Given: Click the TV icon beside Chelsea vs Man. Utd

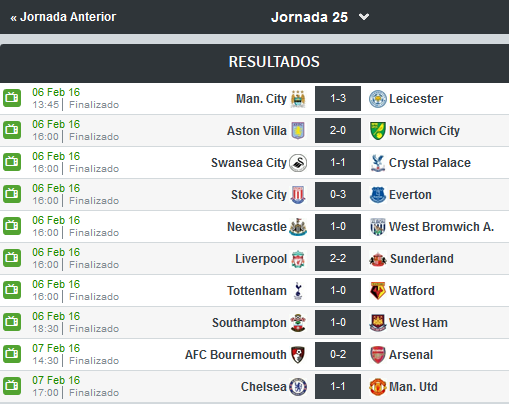Looking at the screenshot, I should [12, 386].
